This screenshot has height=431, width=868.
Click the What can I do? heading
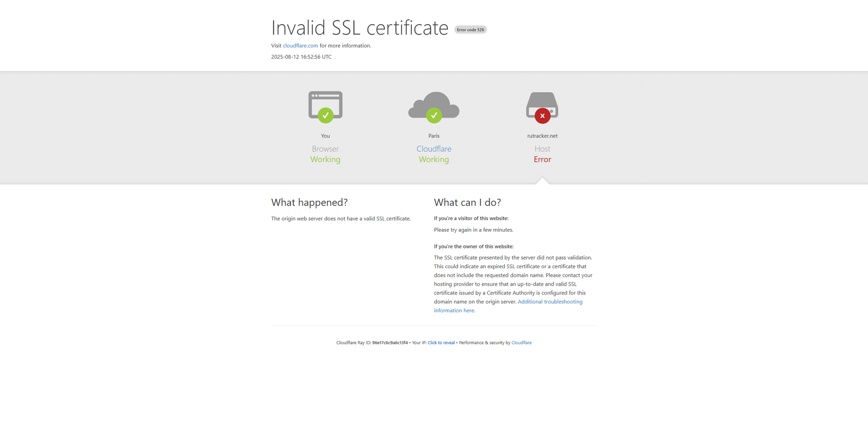pyautogui.click(x=467, y=203)
